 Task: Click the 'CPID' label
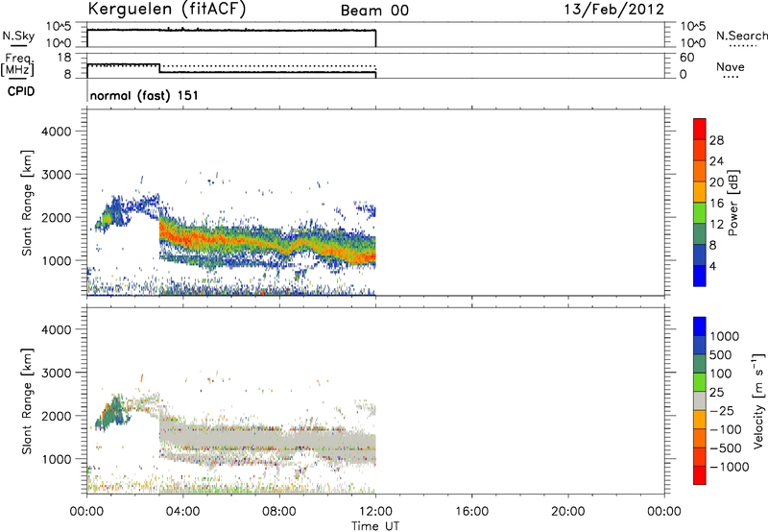coord(21,91)
